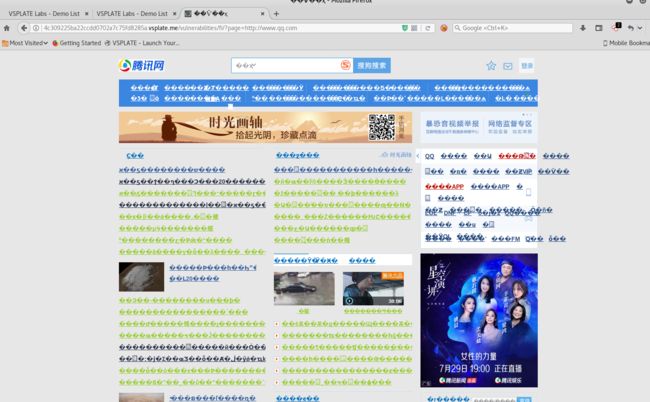The width and height of the screenshot is (650, 402).
Task: Close the active garbled-title tab
Action: 262,14
